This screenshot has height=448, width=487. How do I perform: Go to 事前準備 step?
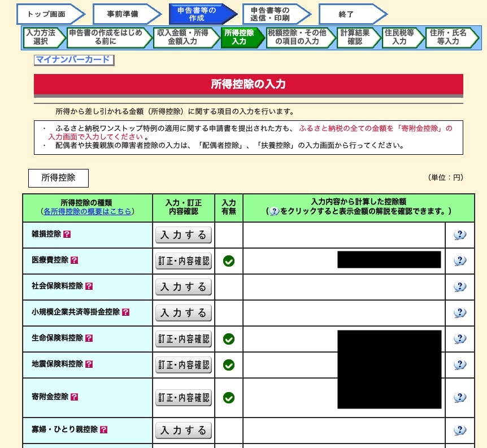pos(127,14)
